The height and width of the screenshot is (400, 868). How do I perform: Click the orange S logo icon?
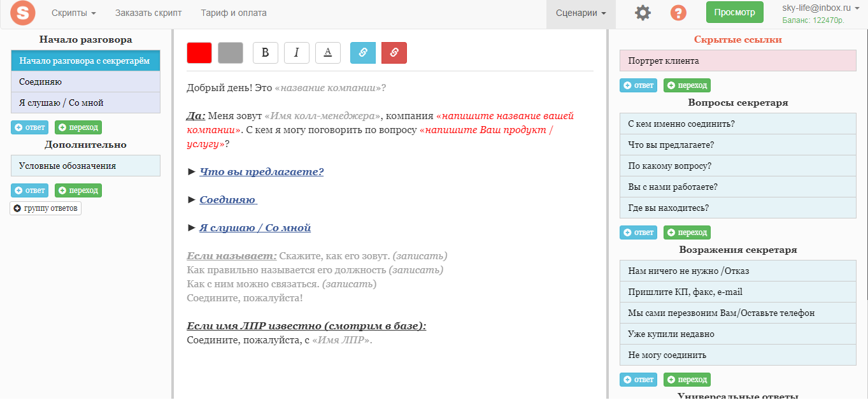[23, 13]
